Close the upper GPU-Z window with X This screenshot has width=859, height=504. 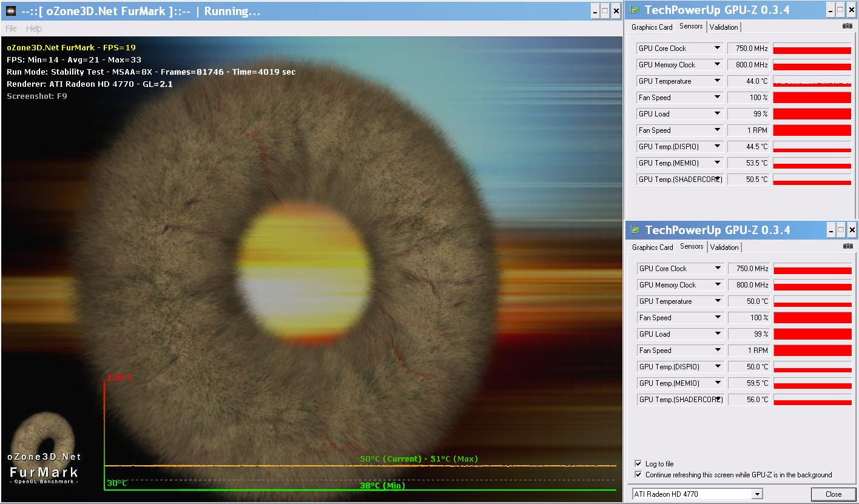[x=852, y=10]
